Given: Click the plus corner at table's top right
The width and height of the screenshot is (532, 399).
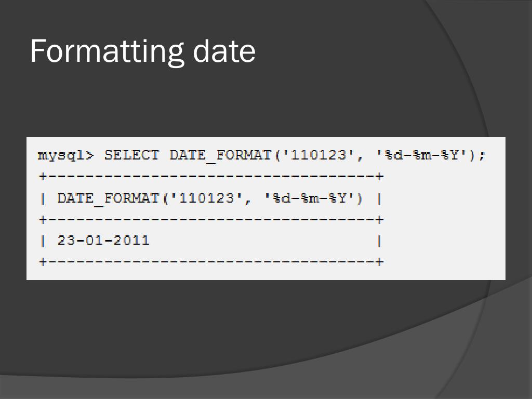Looking at the screenshot, I should click(380, 176).
